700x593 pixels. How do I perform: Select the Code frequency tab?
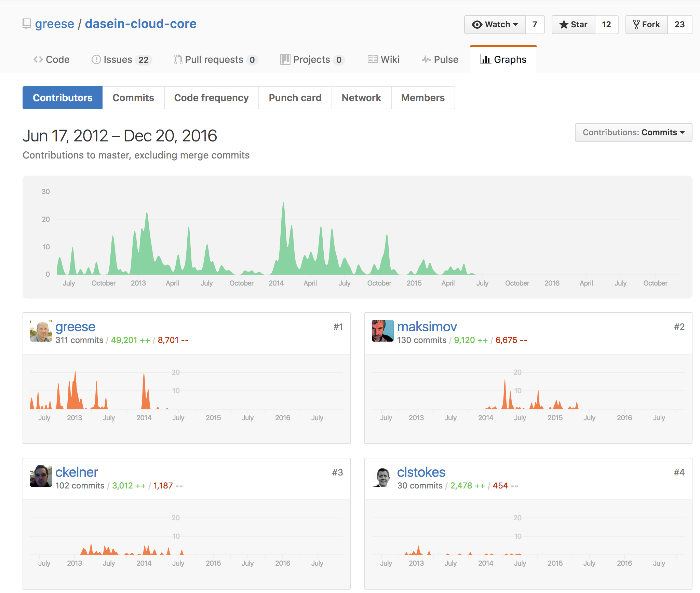pyautogui.click(x=211, y=98)
